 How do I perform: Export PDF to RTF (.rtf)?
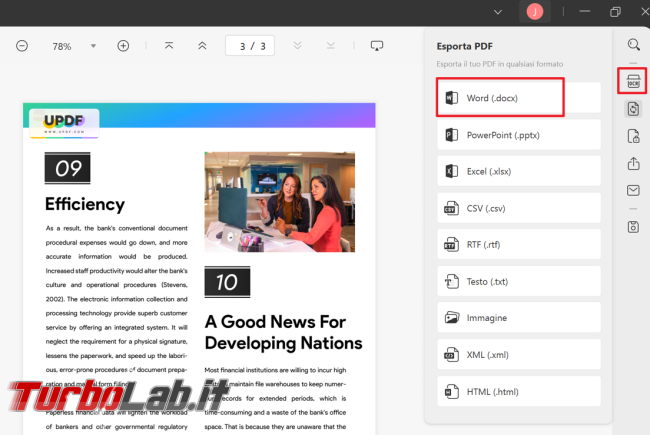pyautogui.click(x=519, y=245)
